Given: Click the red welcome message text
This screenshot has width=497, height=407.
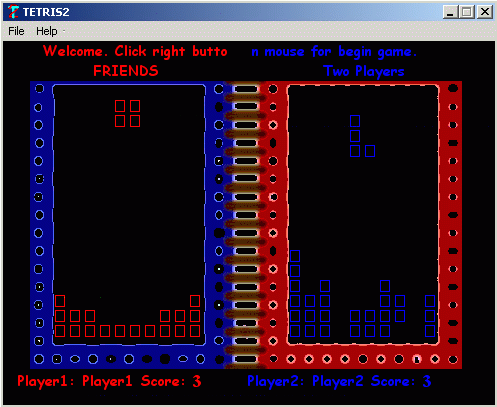Looking at the screenshot, I should (135, 51).
